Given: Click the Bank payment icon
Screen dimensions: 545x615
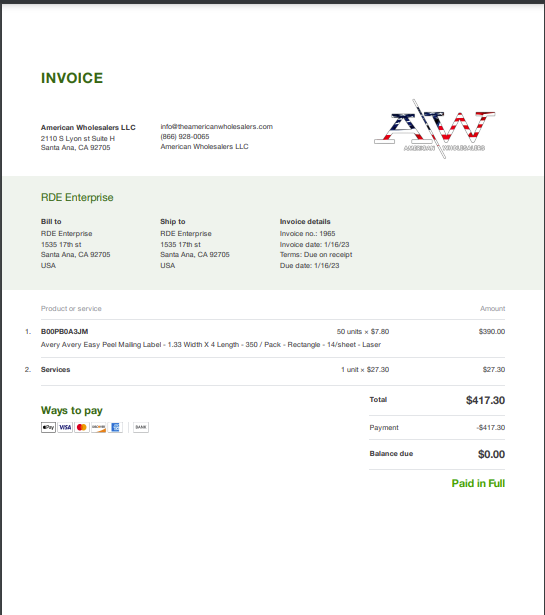Looking at the screenshot, I should pos(141,427).
